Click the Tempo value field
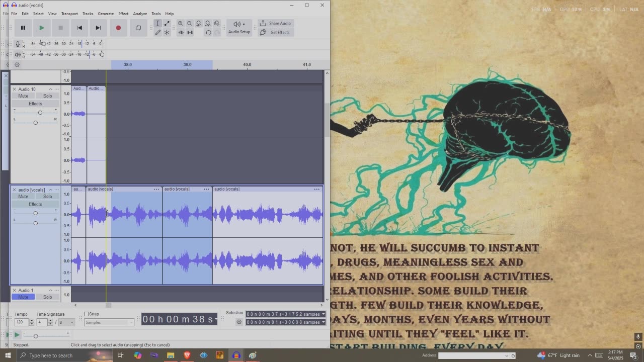The image size is (644, 362). click(22, 322)
